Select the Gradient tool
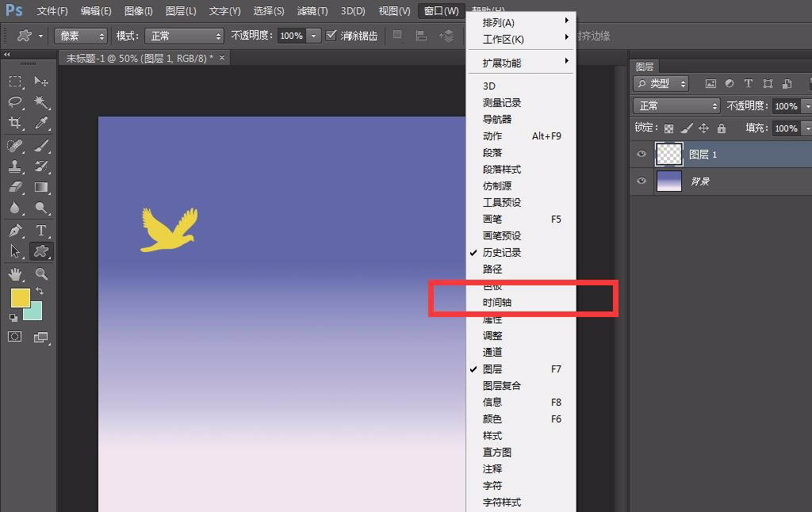Image resolution: width=812 pixels, height=512 pixels. click(41, 187)
